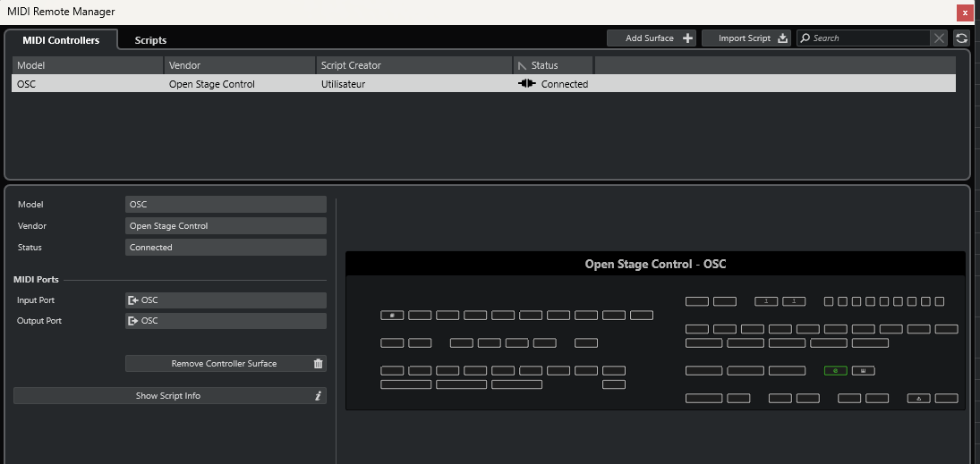The height and width of the screenshot is (464, 980).
Task: Click the Model field showing OSC
Action: point(226,204)
